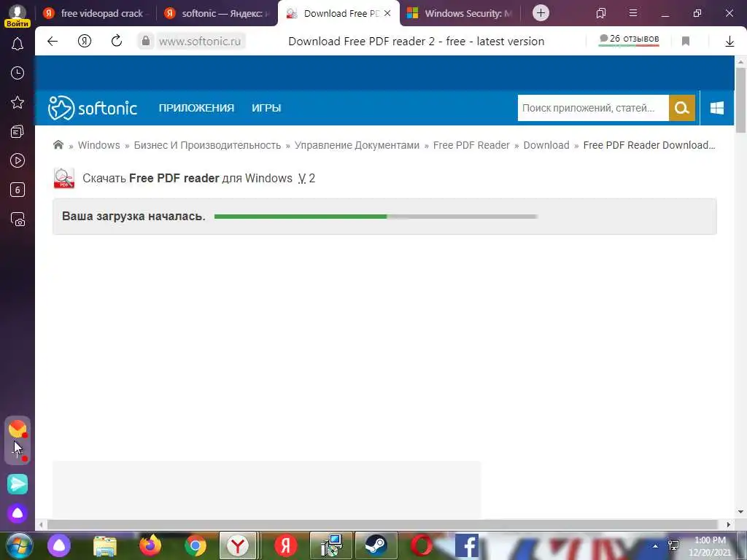Click the orange search magnifier button
The height and width of the screenshot is (560, 747).
click(682, 108)
